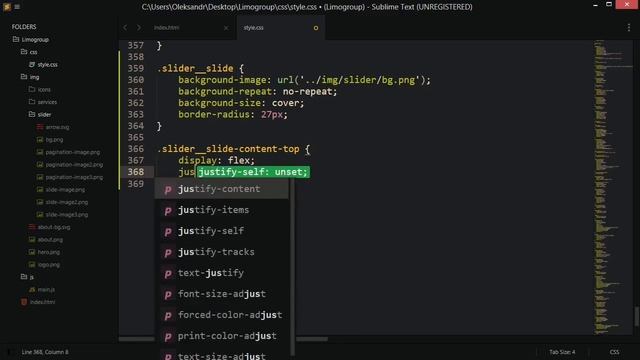The height and width of the screenshot is (360, 640).
Task: Choose justify-items from autocomplete
Action: 221,210
